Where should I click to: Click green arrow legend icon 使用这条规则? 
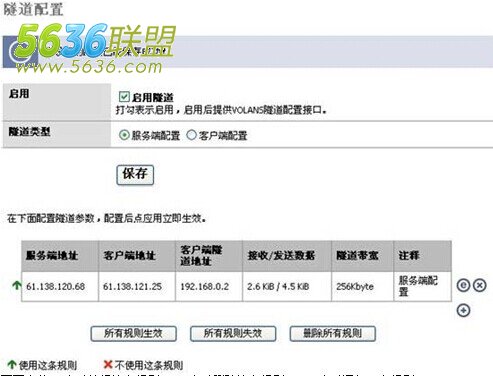[x=12, y=364]
